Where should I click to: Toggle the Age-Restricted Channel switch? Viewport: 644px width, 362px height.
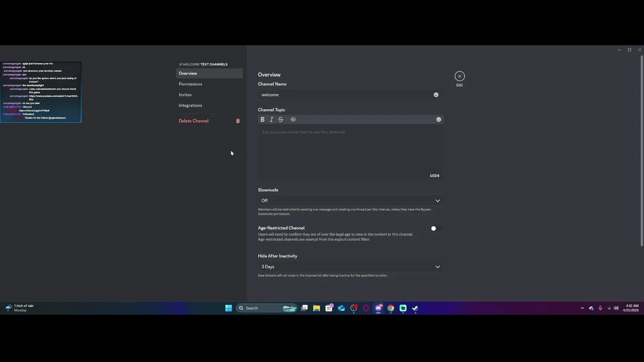coord(436,228)
